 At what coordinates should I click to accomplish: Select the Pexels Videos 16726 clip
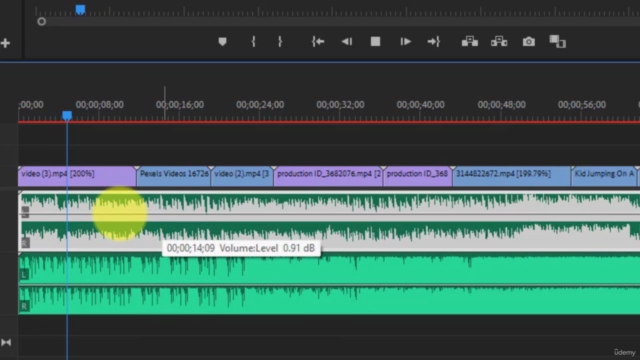(x=173, y=176)
